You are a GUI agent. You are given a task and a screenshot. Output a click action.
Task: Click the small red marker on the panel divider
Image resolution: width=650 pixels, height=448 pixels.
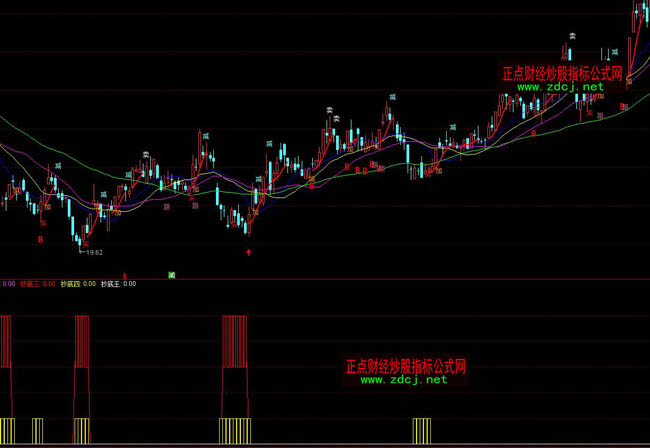(125, 274)
